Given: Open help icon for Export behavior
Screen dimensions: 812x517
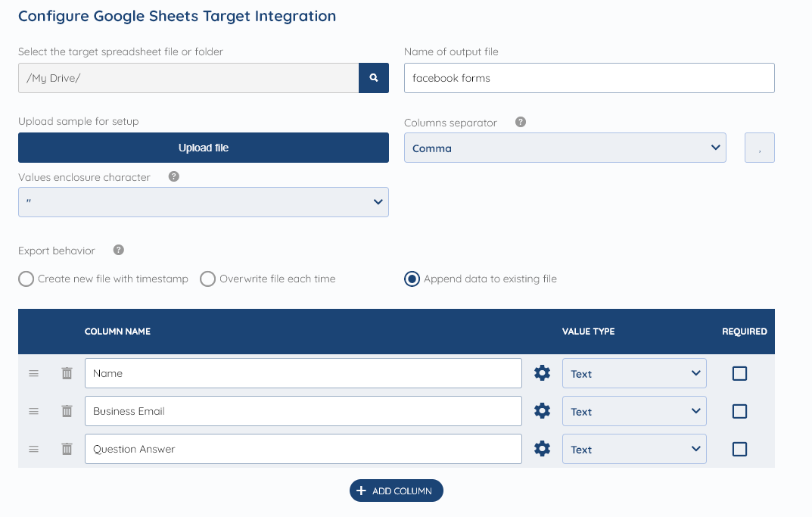Looking at the screenshot, I should pyautogui.click(x=119, y=251).
